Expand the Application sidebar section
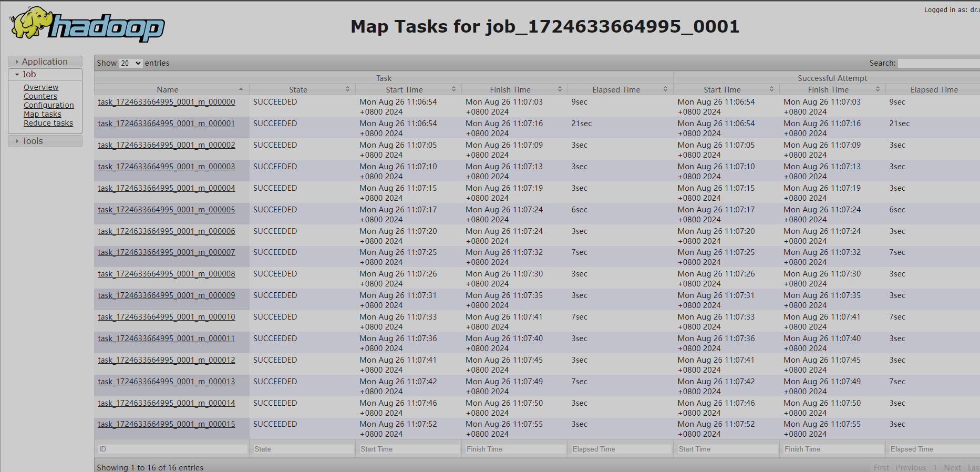 click(x=45, y=61)
